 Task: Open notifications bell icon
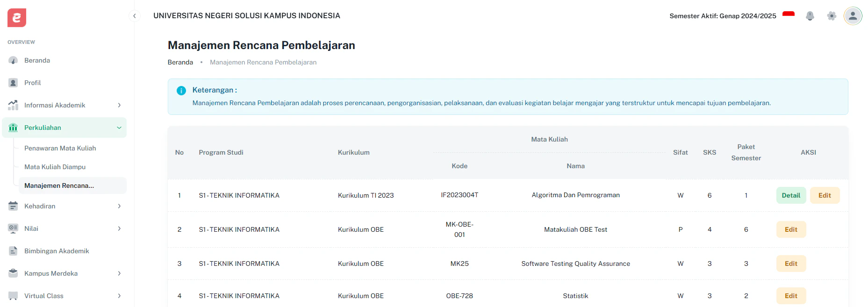(x=810, y=16)
